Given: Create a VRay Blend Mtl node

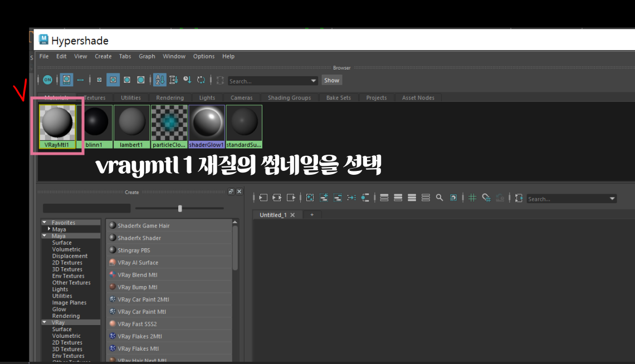Looking at the screenshot, I should 169,274.
